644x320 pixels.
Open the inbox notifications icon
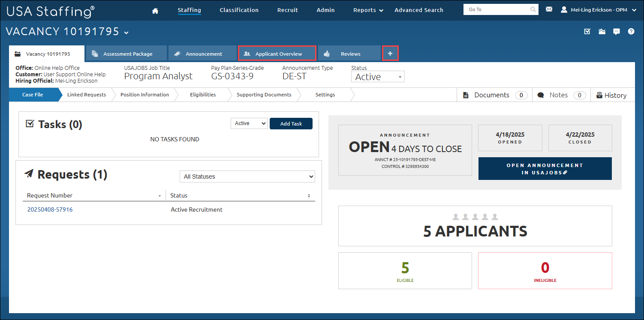(x=602, y=31)
